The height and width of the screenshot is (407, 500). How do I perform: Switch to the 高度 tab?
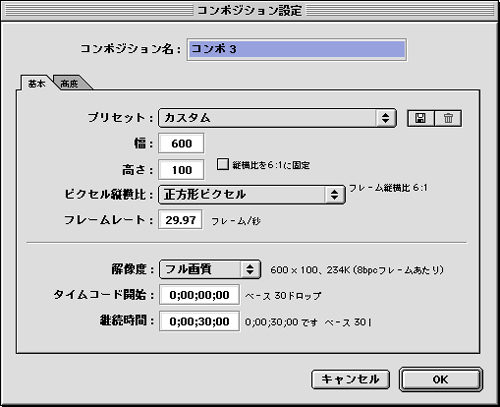coord(70,83)
